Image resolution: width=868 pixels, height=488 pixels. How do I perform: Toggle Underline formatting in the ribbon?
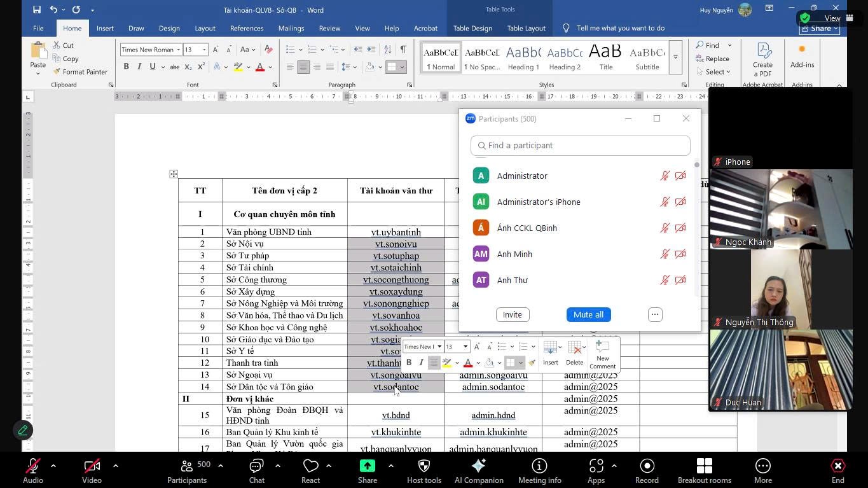point(153,67)
